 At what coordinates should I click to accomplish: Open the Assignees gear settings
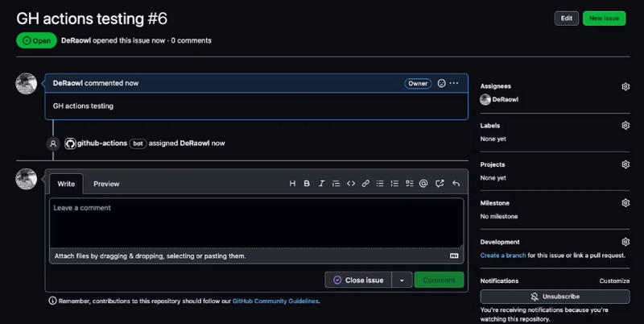coord(625,86)
